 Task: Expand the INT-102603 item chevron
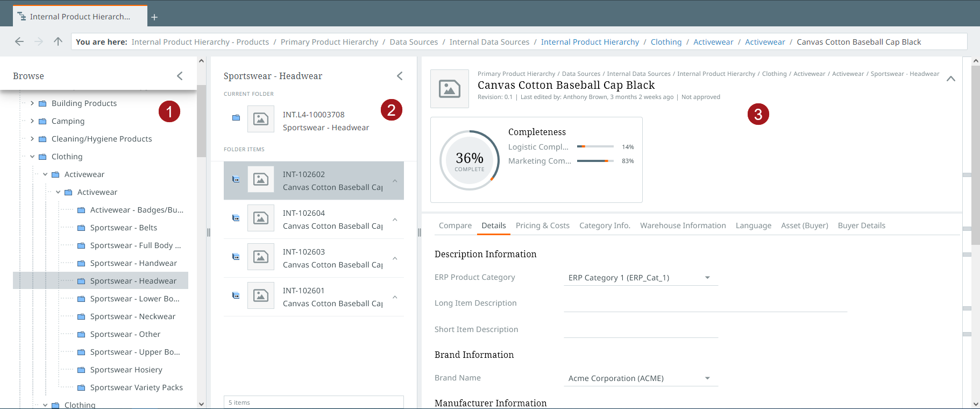395,258
